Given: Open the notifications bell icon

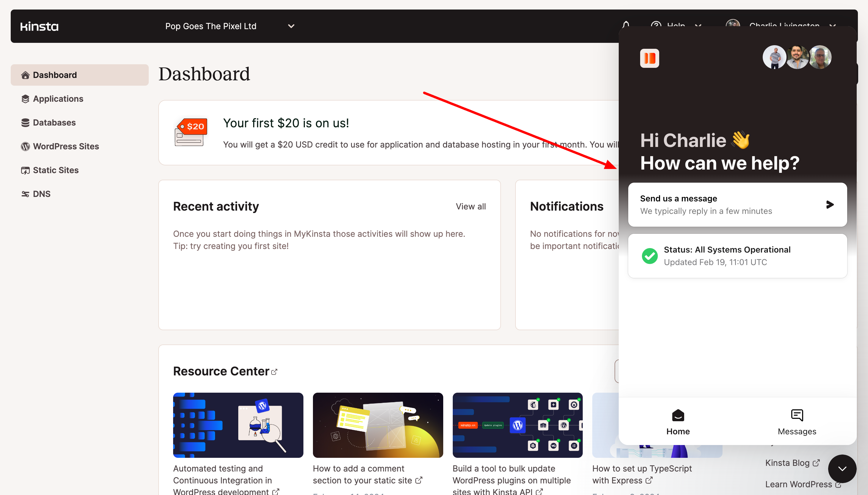Looking at the screenshot, I should tap(626, 24).
